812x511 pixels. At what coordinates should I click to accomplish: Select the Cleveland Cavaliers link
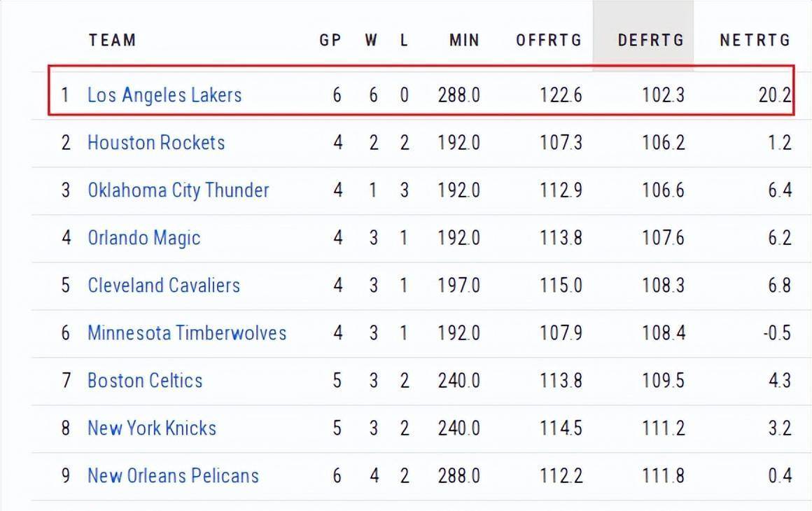point(163,286)
